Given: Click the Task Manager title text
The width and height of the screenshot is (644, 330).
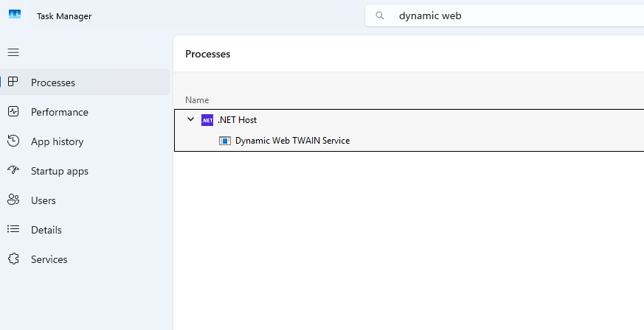Looking at the screenshot, I should (x=64, y=16).
